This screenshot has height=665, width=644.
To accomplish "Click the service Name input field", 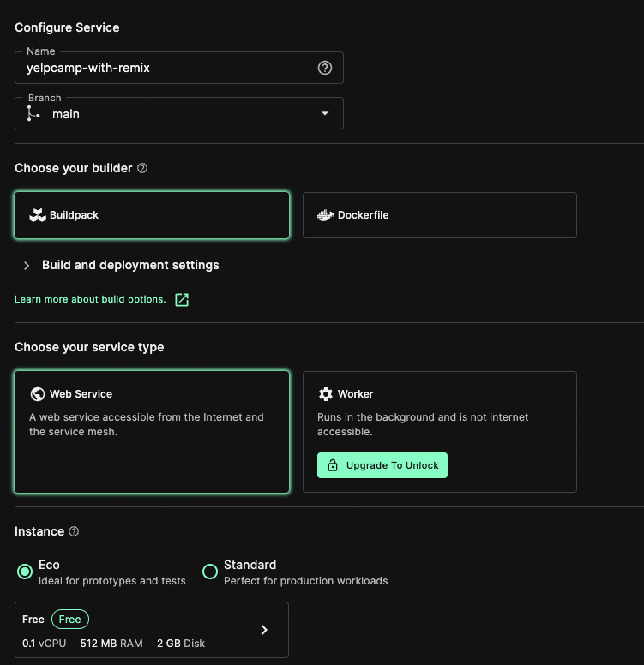I will pyautogui.click(x=178, y=68).
